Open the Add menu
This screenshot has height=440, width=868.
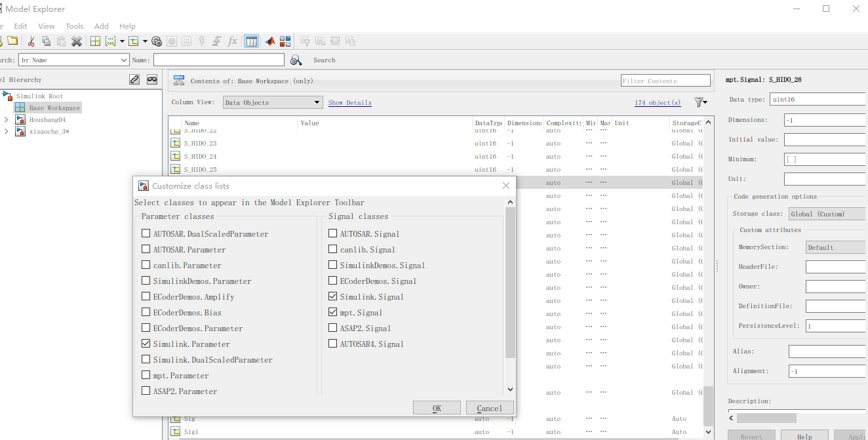[x=101, y=26]
